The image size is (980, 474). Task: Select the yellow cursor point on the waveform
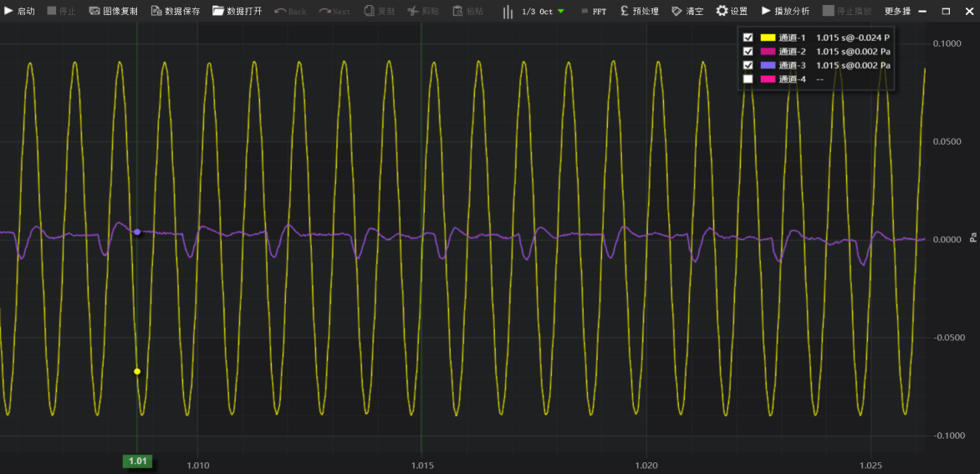(x=137, y=371)
